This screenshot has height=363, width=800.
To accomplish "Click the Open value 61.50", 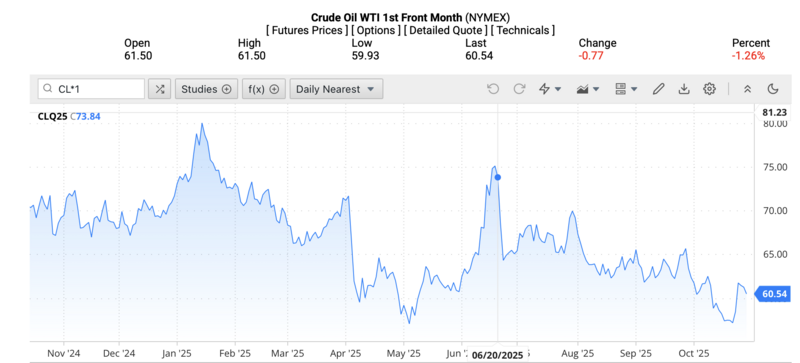I will click(x=138, y=56).
